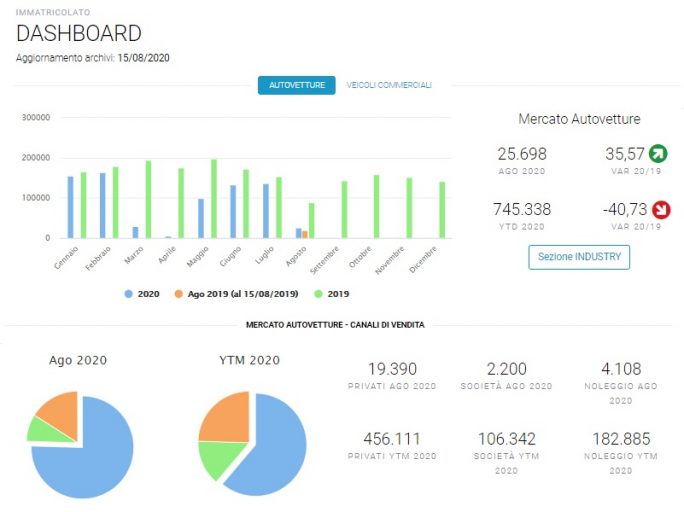Click the green upward arrow variation icon

click(658, 154)
